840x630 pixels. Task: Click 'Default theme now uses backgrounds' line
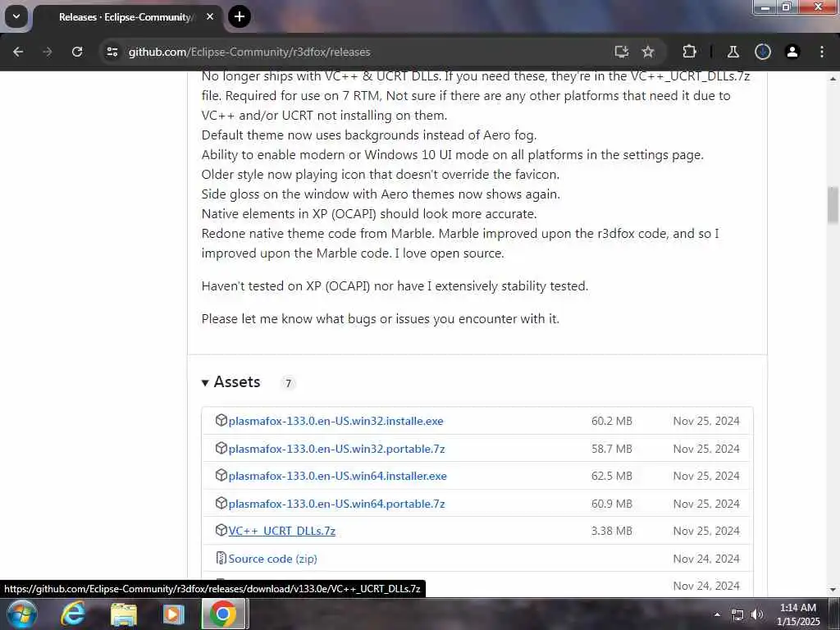tap(369, 135)
